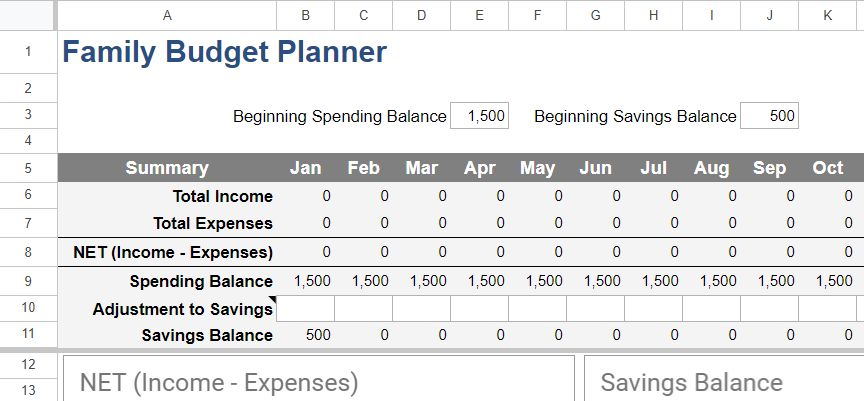The width and height of the screenshot is (864, 401).
Task: Select the NET (Income - Expenses) chart
Action: point(319,378)
